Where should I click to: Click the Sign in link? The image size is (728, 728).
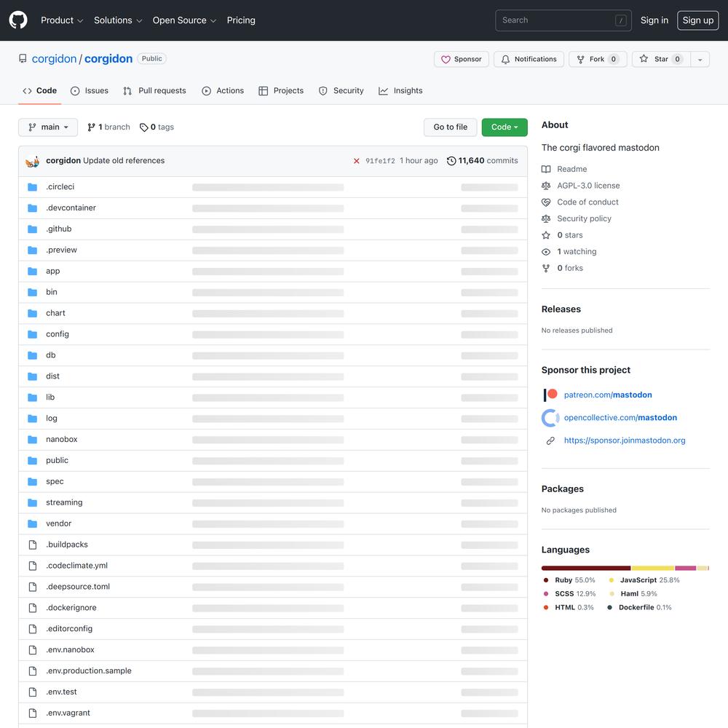point(654,20)
